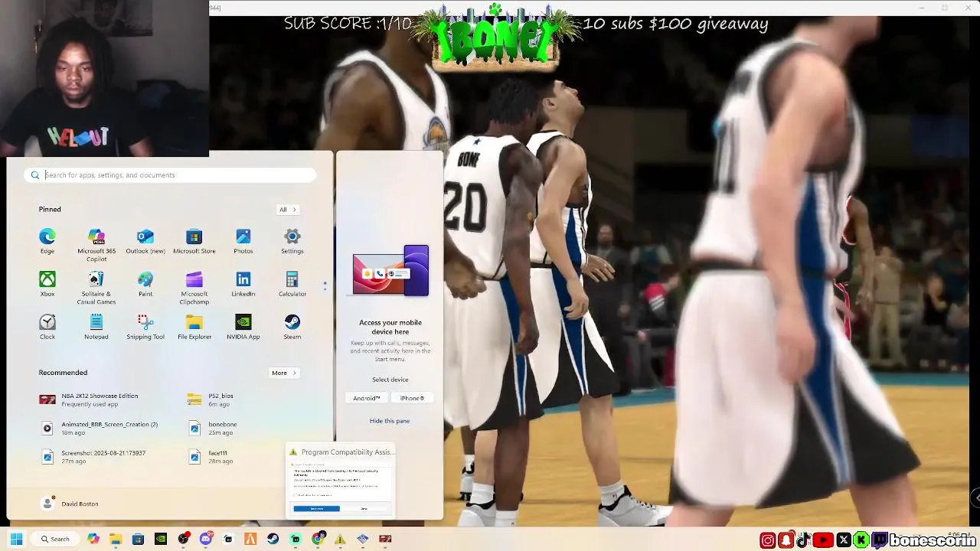Image resolution: width=980 pixels, height=551 pixels.
Task: Click the taskbar Search box
Action: (x=55, y=539)
